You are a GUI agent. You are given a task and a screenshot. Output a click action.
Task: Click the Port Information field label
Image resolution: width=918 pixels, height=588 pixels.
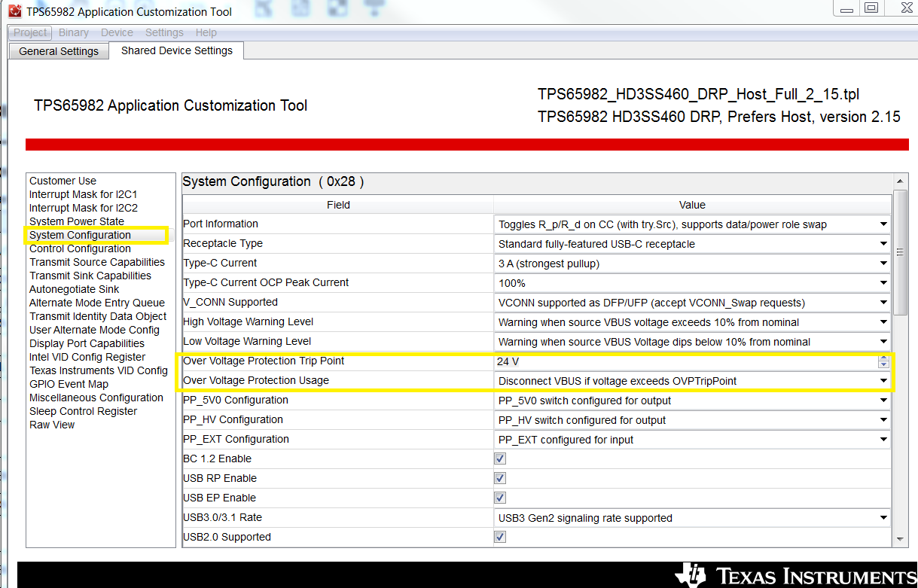pyautogui.click(x=221, y=224)
